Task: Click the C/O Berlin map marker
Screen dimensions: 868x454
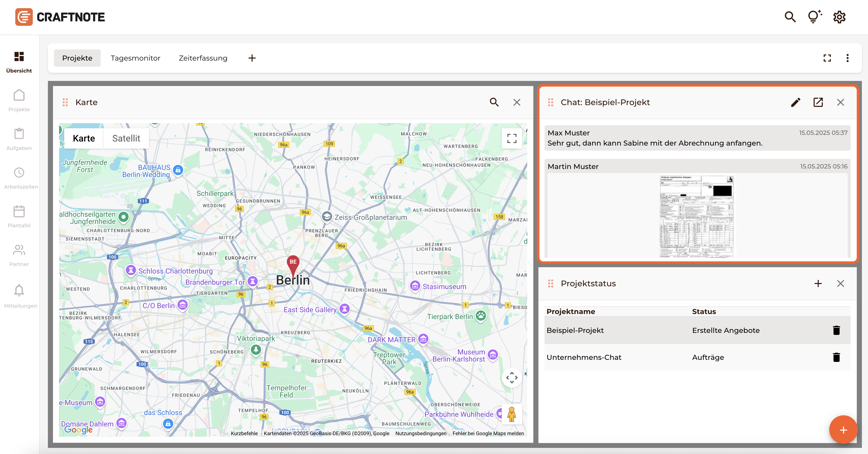Action: point(183,305)
